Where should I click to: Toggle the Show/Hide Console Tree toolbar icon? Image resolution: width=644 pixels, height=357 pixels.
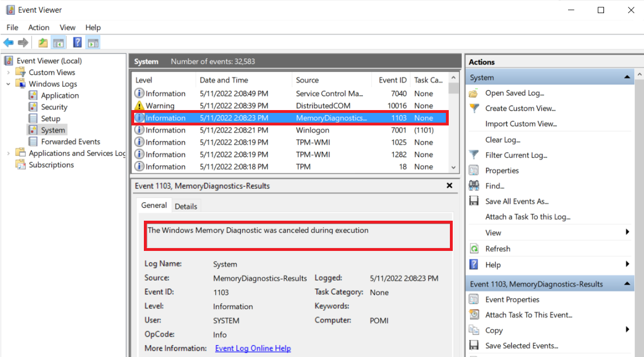(58, 42)
